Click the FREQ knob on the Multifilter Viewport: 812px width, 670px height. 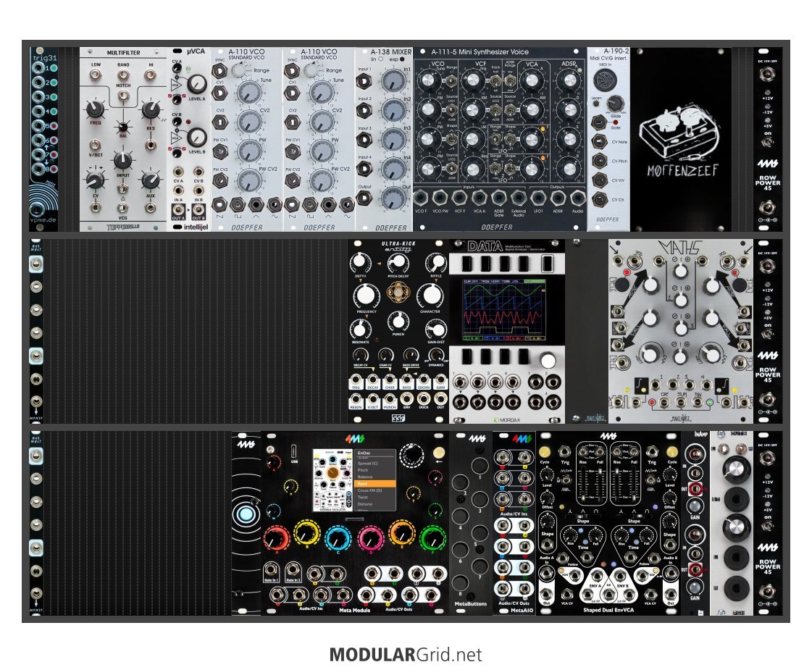click(94, 110)
